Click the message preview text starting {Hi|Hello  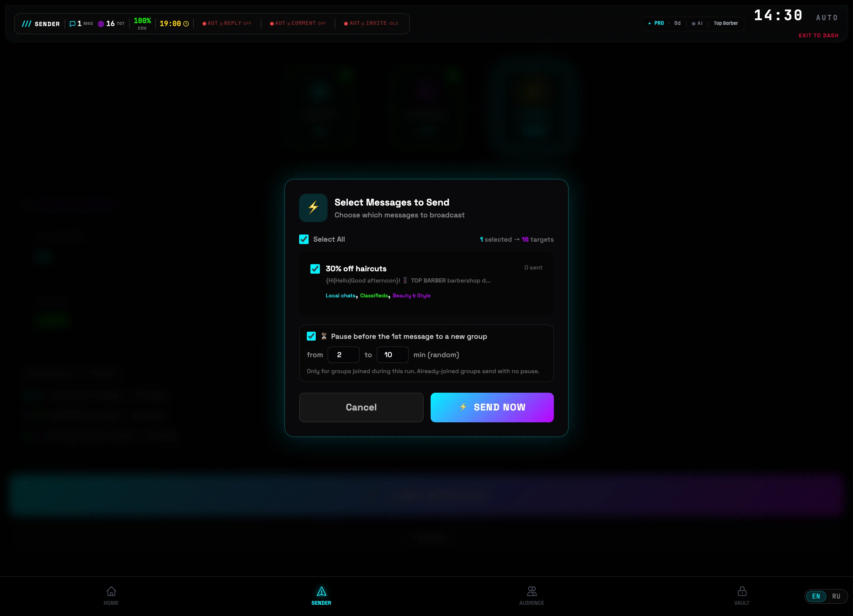[408, 280]
